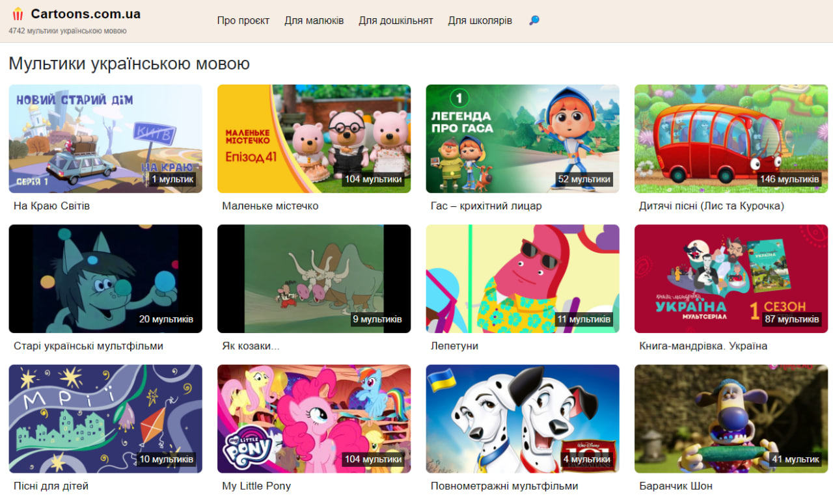This screenshot has height=504, width=833.
Task: Click the 41 мультик count badge
Action: pos(795,459)
